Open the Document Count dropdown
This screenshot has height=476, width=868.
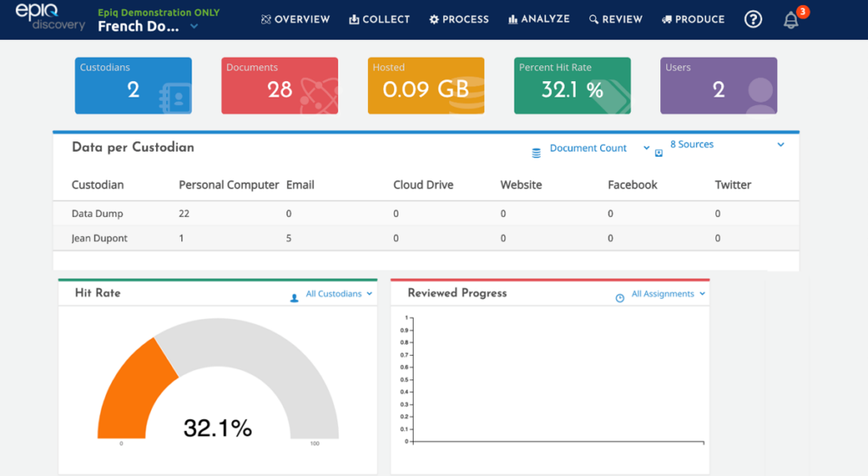tap(599, 148)
